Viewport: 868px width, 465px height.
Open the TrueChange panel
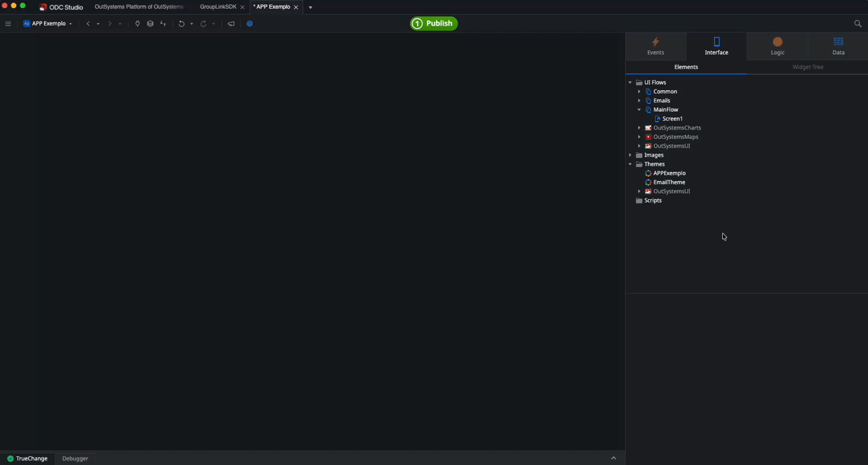coord(27,458)
